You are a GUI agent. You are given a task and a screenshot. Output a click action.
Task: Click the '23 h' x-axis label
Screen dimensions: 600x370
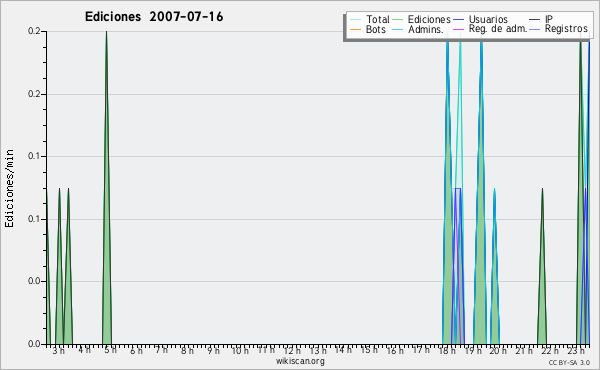tap(576, 350)
